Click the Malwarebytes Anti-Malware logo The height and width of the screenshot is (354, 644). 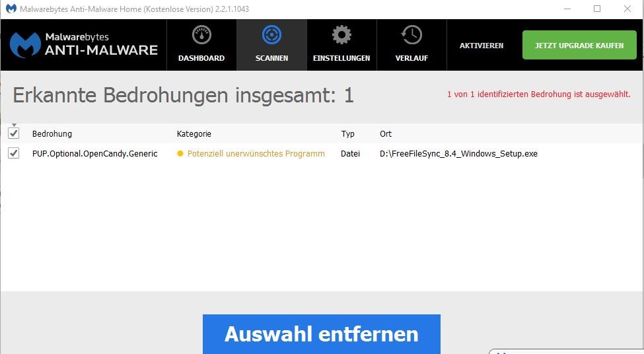(83, 45)
